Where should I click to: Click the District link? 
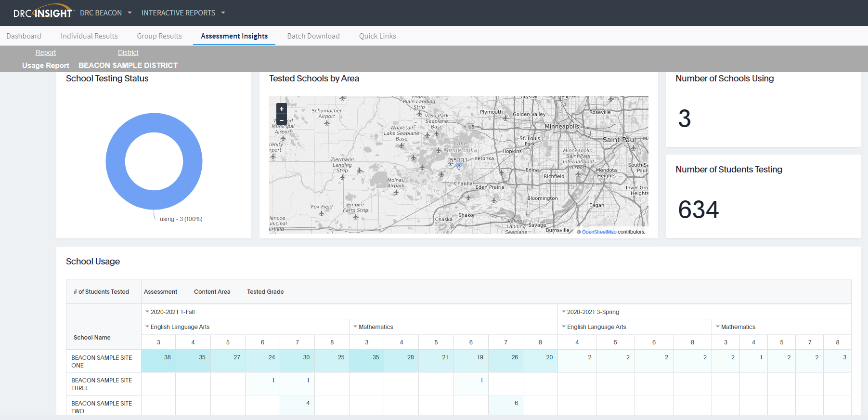click(128, 52)
